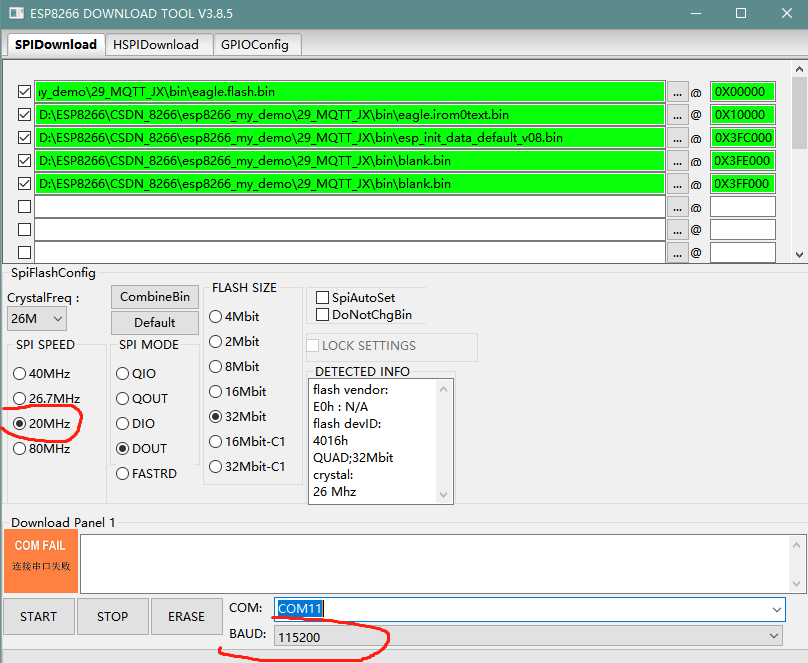Click the COM FAIL status indicator

point(40,557)
